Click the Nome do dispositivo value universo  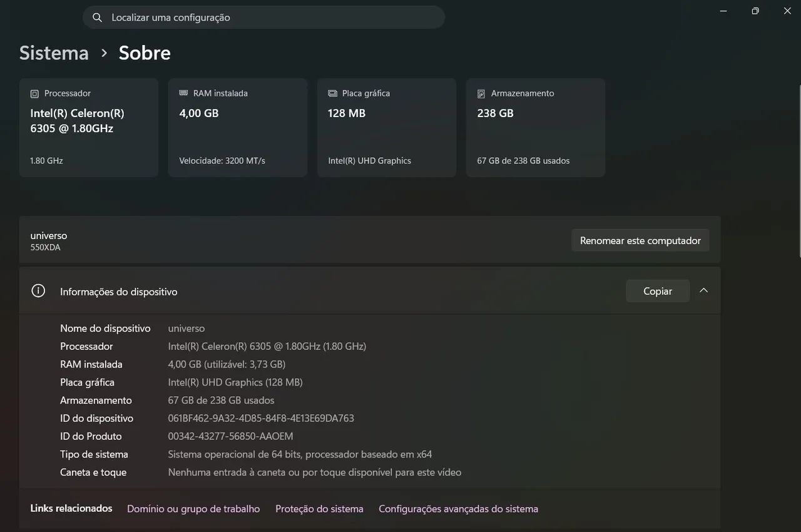[186, 329]
